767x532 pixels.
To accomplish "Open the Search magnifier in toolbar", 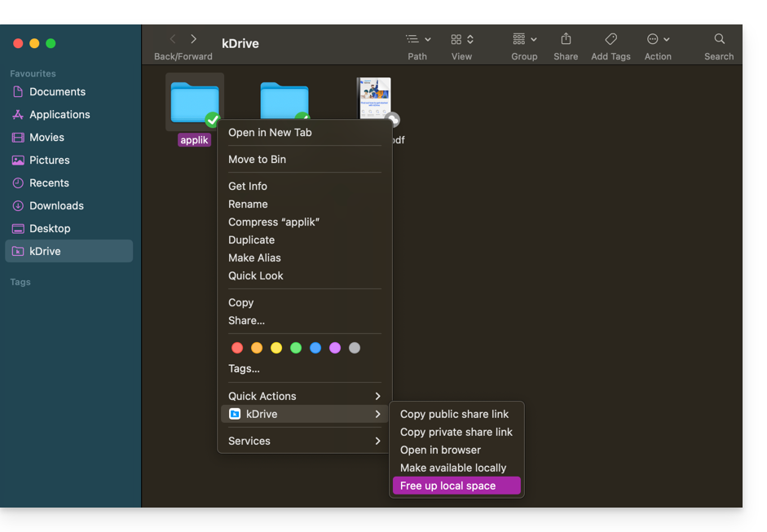I will tap(719, 39).
